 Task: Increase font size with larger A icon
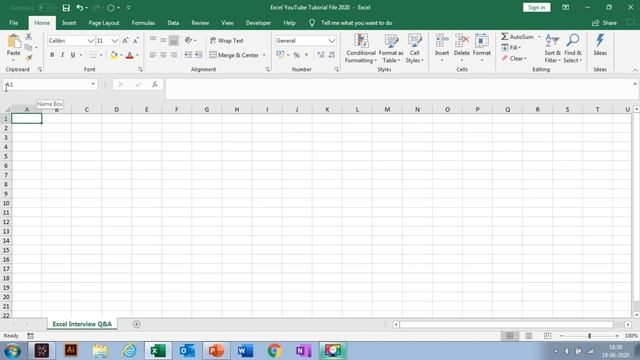tap(125, 40)
